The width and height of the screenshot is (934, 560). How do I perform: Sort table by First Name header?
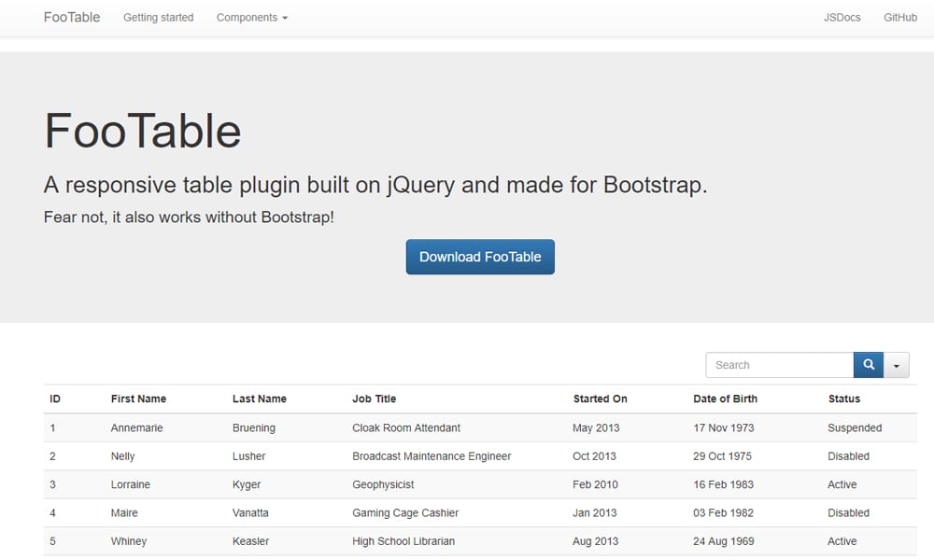click(x=138, y=399)
